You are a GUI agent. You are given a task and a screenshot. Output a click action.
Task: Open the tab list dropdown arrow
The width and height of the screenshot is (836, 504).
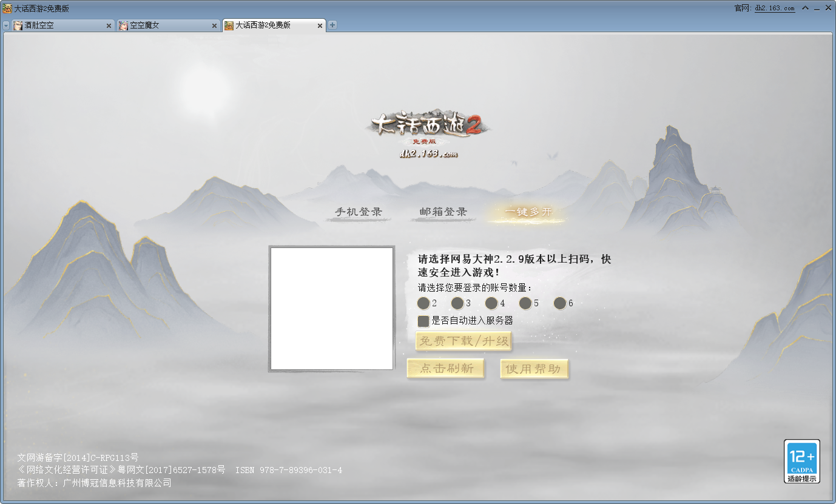[x=6, y=25]
